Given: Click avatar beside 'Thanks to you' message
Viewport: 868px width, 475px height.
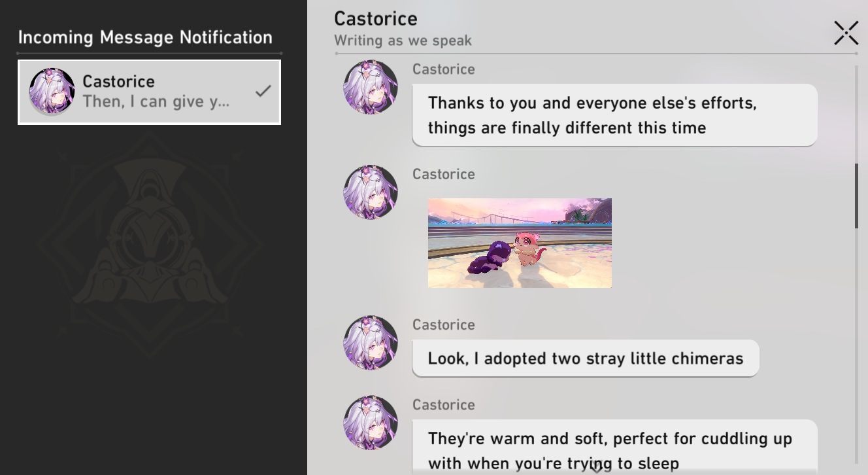Looking at the screenshot, I should (371, 87).
